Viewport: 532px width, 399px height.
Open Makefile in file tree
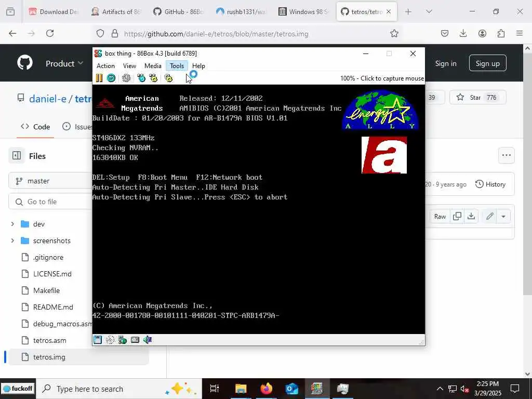tap(46, 290)
